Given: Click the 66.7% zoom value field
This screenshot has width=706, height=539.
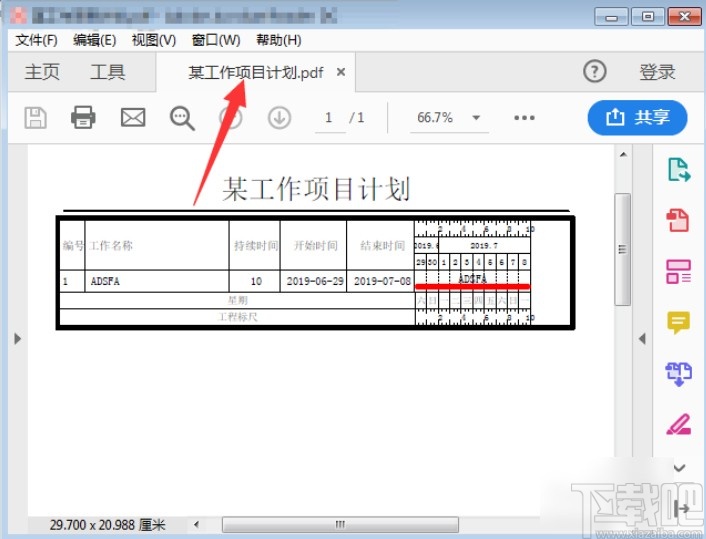Looking at the screenshot, I should (435, 118).
